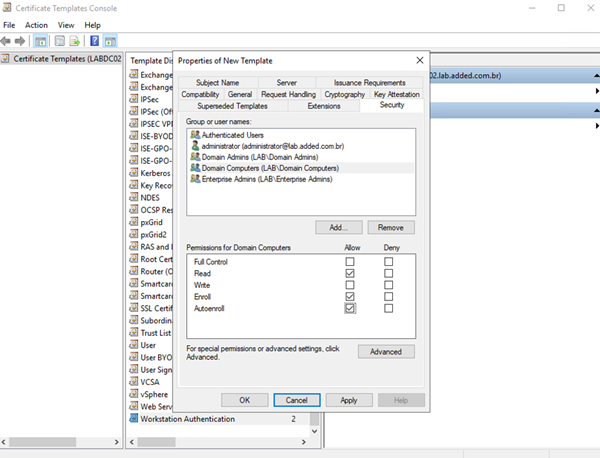The image size is (600, 458).
Task: Click the Export List toolbar icon
Action: [75, 41]
